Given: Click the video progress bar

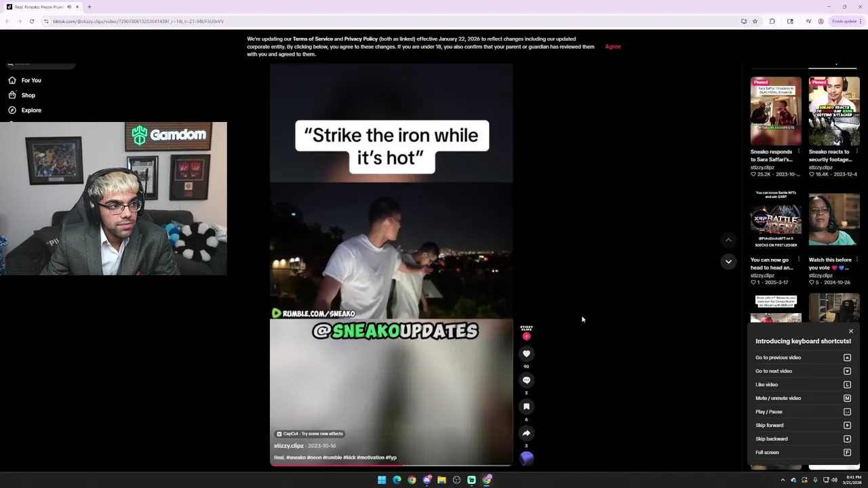Looking at the screenshot, I should (391, 465).
